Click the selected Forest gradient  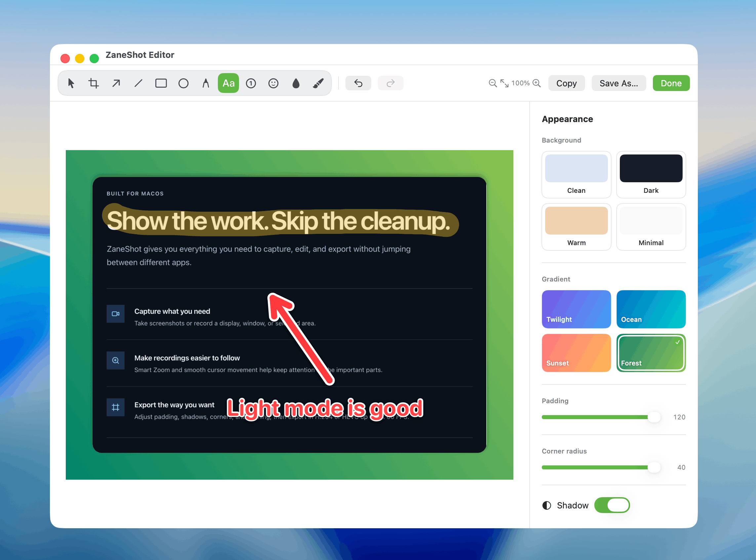pos(651,353)
